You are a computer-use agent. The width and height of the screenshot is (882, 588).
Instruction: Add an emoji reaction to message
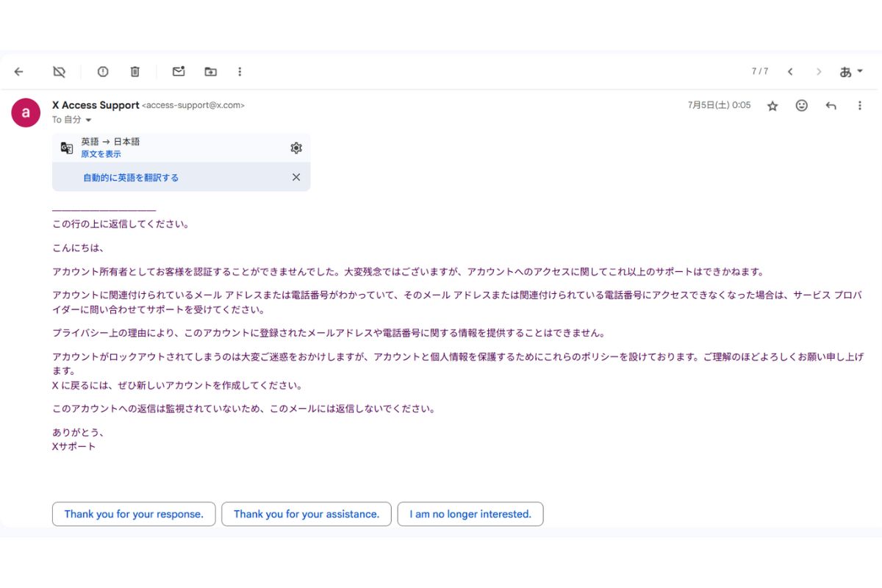pos(802,106)
